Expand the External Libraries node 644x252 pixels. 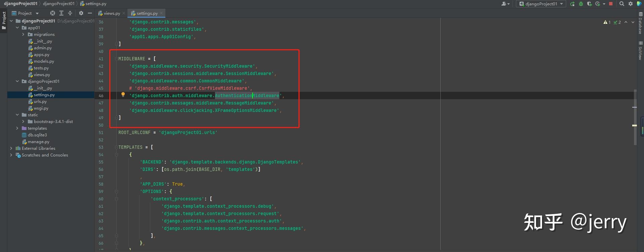pyautogui.click(x=11, y=148)
